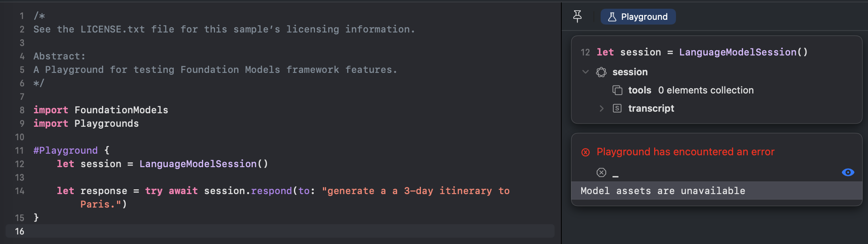Click the tools collection icon
This screenshot has height=244, width=868.
(617, 90)
